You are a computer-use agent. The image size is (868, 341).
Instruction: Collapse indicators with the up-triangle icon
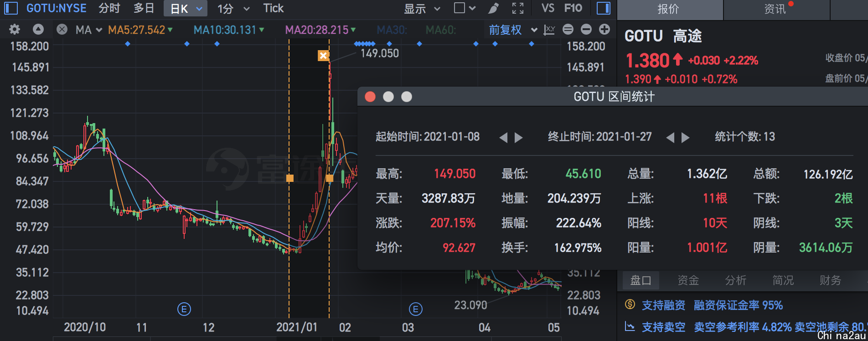[38, 30]
